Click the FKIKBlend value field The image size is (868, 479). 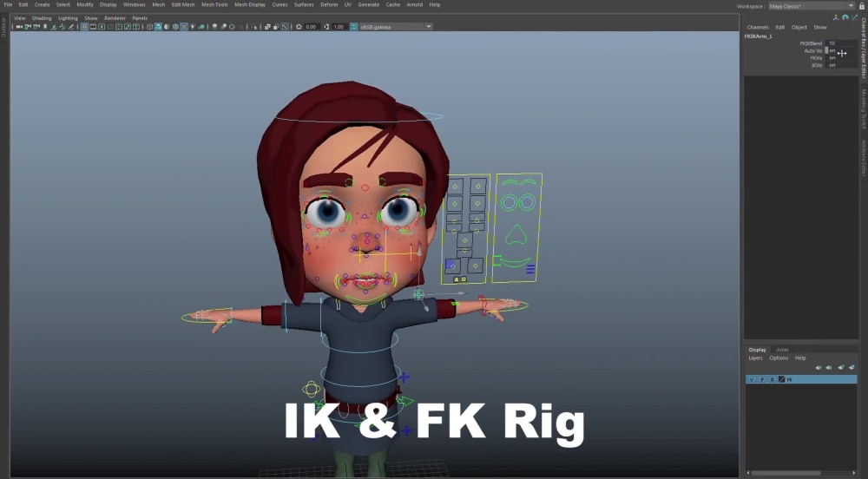(x=841, y=43)
